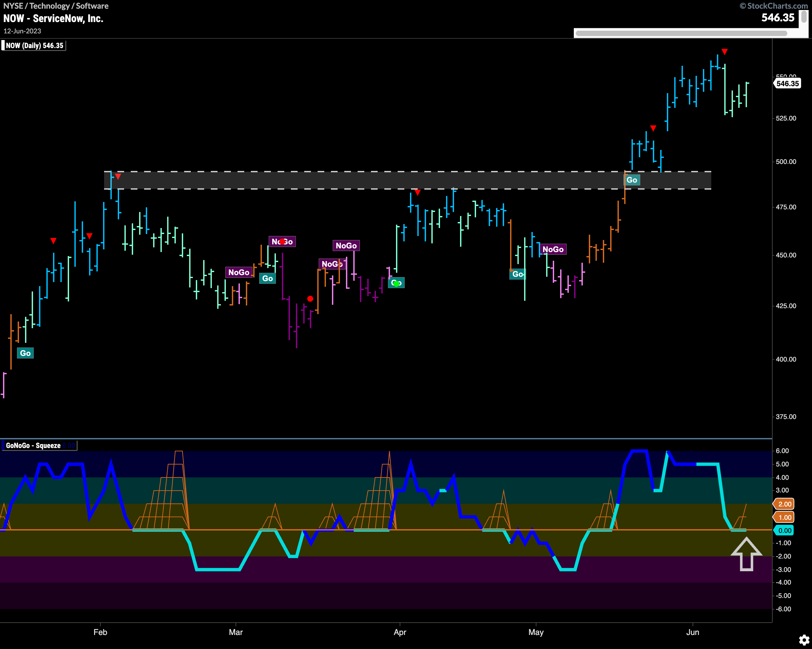Click the Go label with the green dot
Viewport: 812px width, 649px height.
396,283
